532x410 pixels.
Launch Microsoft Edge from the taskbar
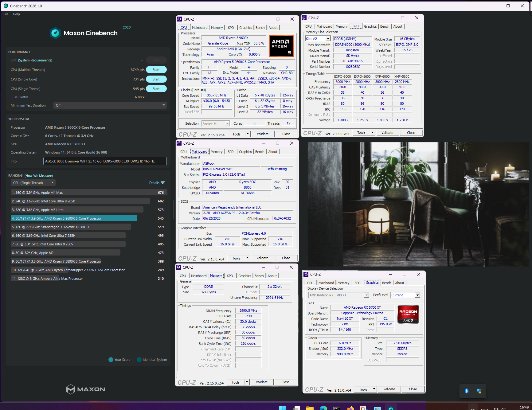click(323, 408)
